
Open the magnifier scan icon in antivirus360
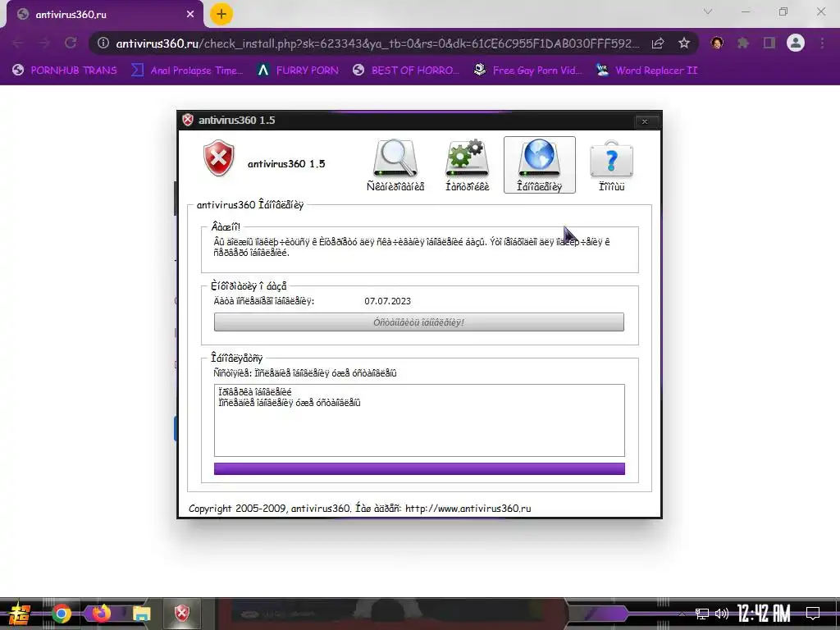pos(395,164)
